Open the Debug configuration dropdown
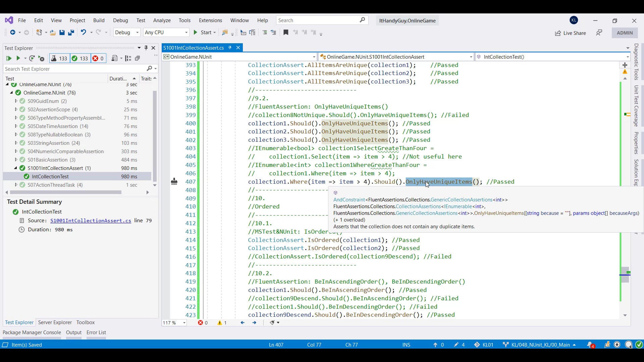 click(127, 33)
